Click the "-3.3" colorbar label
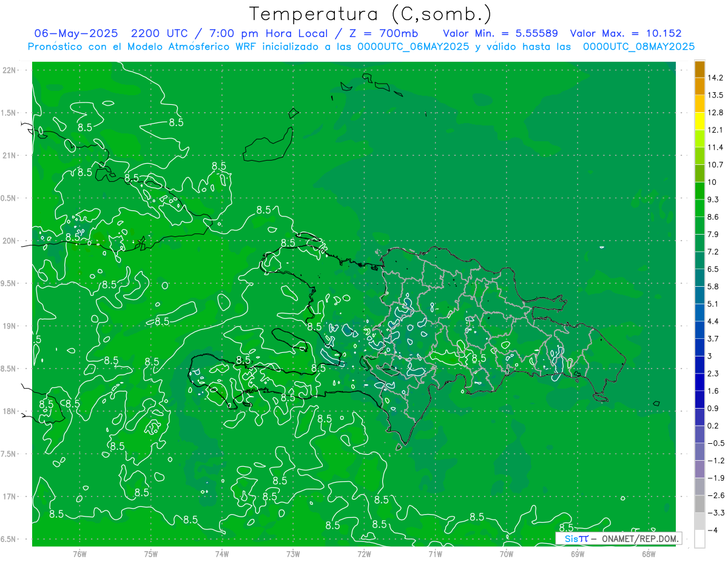 click(716, 513)
